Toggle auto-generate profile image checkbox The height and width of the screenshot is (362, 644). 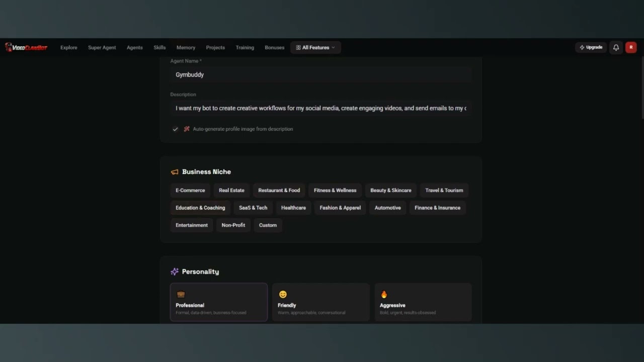(175, 129)
